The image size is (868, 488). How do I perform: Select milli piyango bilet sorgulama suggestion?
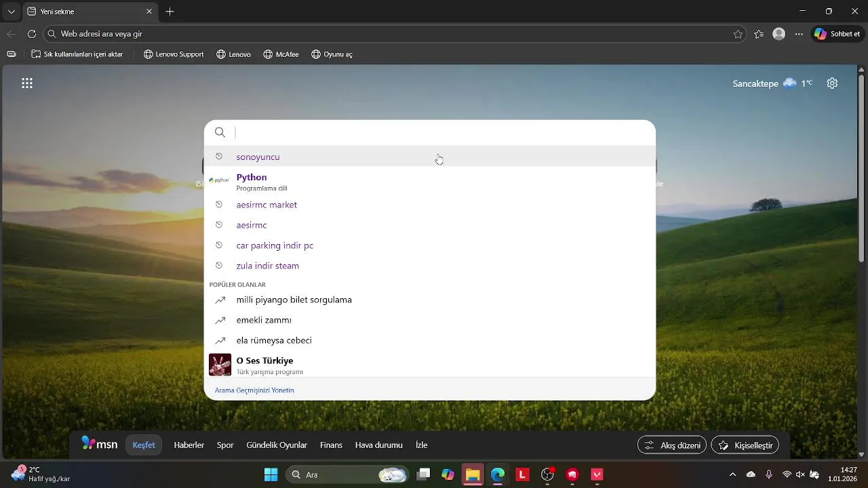point(430,300)
